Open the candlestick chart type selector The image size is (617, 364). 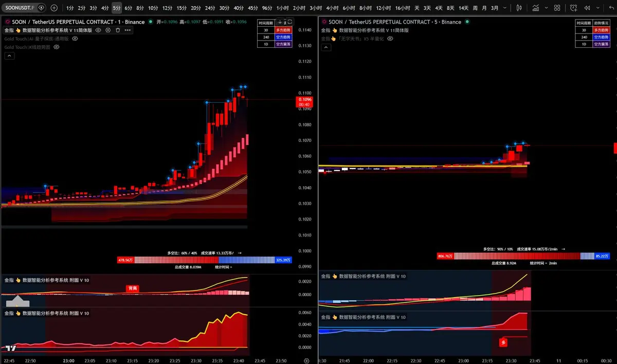coord(519,8)
